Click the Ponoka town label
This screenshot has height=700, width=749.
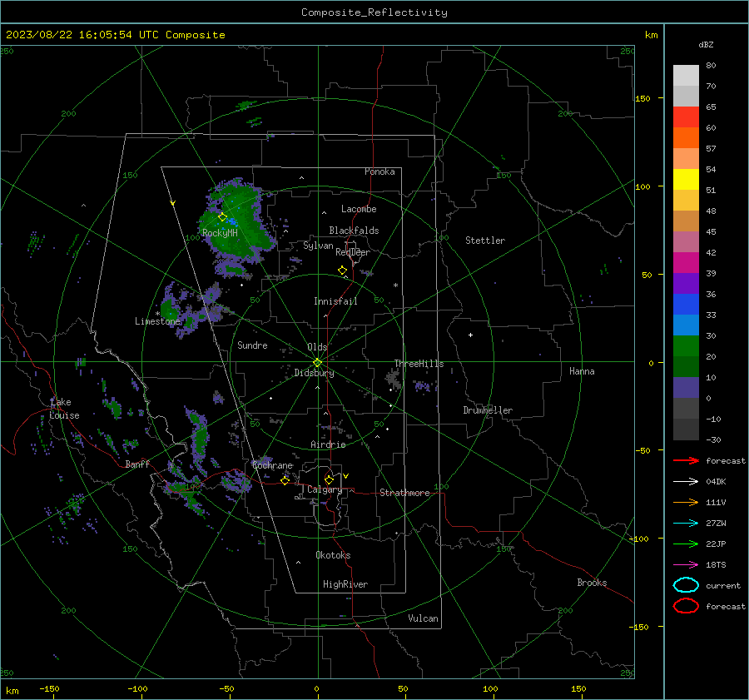pyautogui.click(x=379, y=172)
